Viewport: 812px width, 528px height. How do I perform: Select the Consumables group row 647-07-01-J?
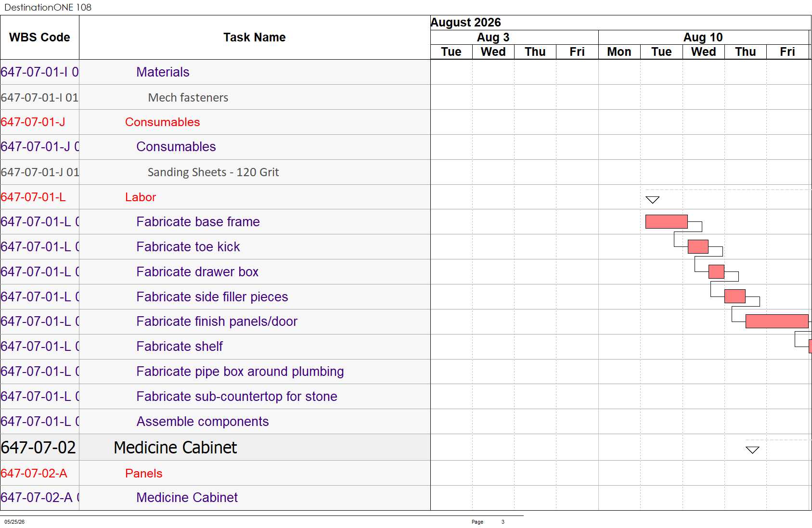pyautogui.click(x=215, y=122)
